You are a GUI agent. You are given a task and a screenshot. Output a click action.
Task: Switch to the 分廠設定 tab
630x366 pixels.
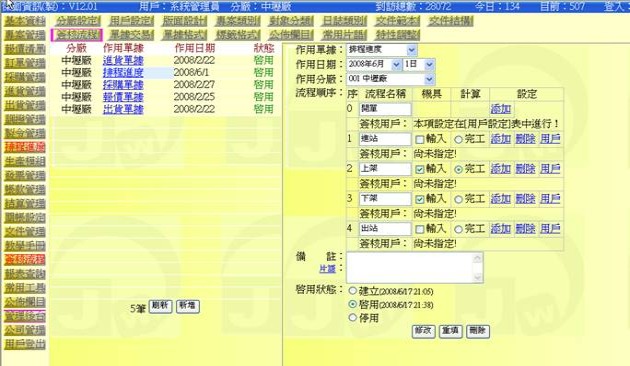tap(78, 20)
